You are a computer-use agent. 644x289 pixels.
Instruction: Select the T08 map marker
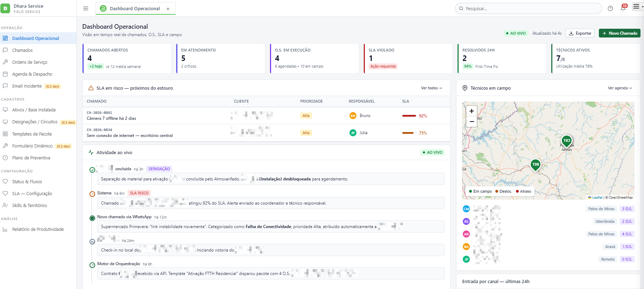tap(536, 165)
